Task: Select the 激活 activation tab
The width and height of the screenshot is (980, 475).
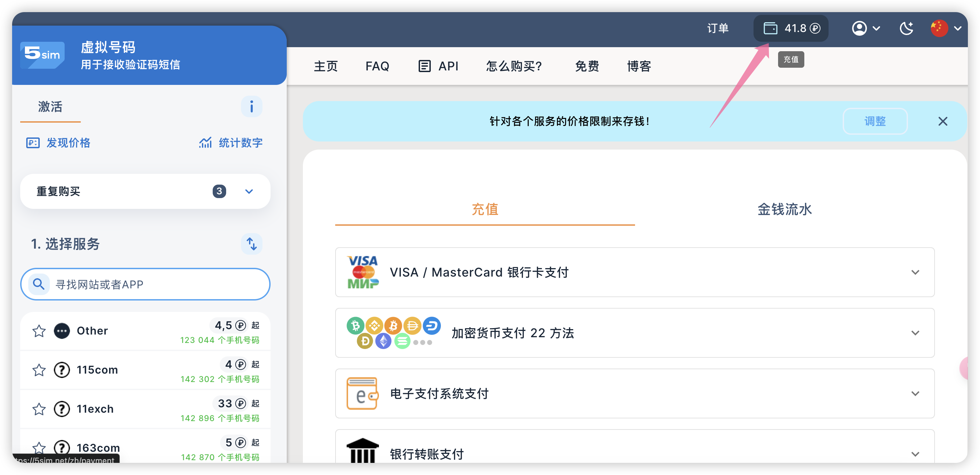Action: [x=50, y=107]
